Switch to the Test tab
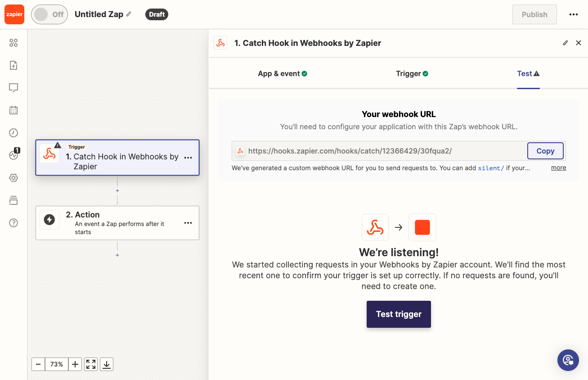Image resolution: width=588 pixels, height=380 pixels. [528, 73]
